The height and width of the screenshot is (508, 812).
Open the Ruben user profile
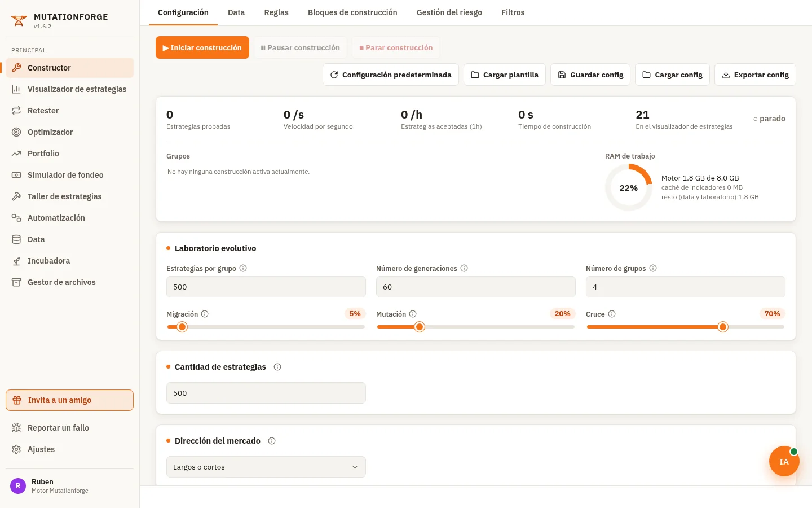[69, 486]
